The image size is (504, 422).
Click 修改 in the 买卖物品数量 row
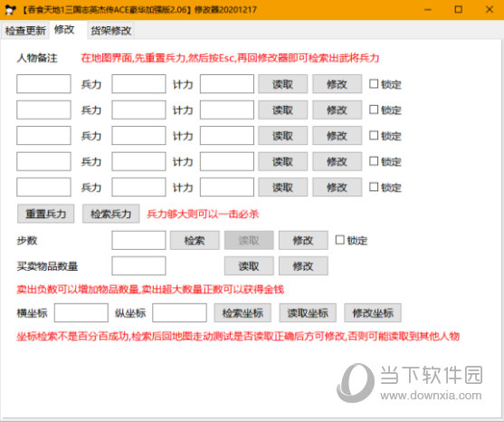[303, 265]
